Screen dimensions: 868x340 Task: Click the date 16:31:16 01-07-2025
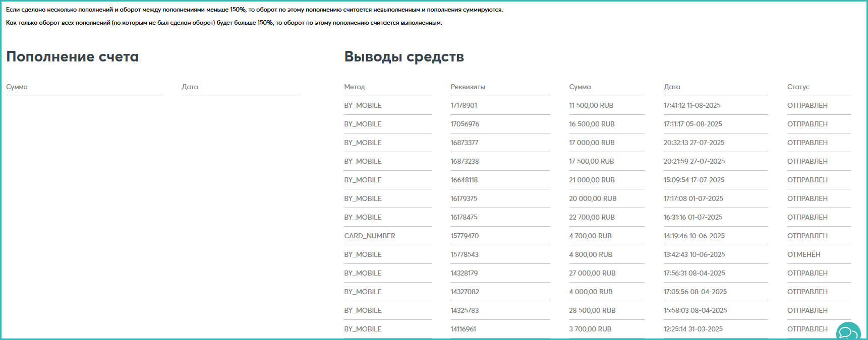(x=693, y=217)
